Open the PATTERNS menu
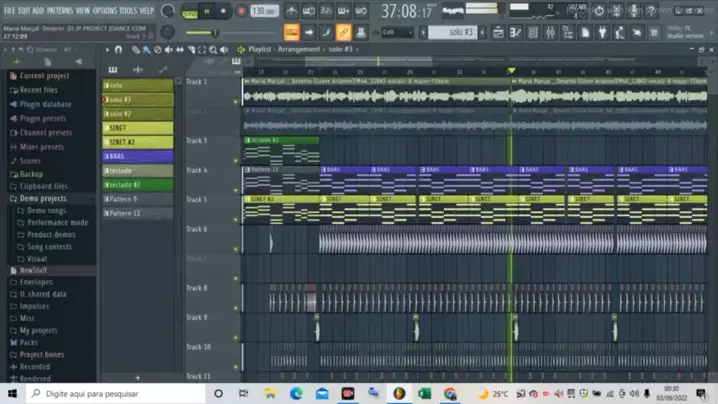The width and height of the screenshot is (718, 404). (59, 11)
